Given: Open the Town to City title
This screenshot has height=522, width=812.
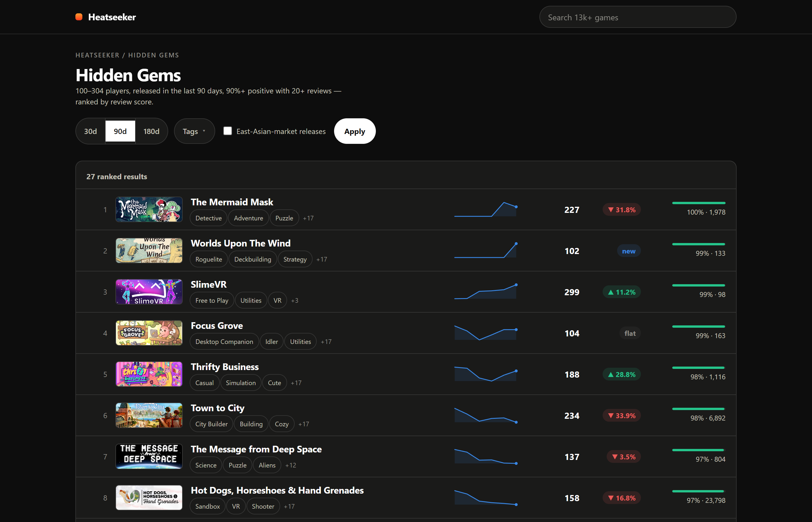Looking at the screenshot, I should (217, 408).
